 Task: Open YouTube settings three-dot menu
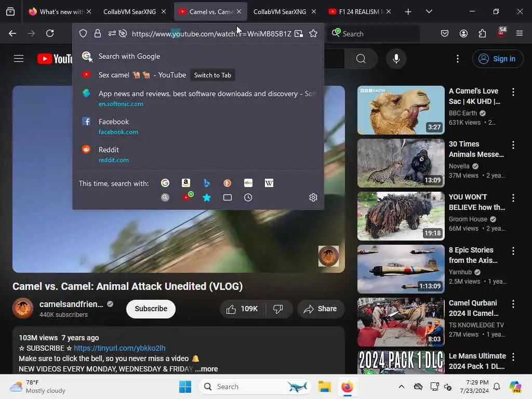click(457, 59)
